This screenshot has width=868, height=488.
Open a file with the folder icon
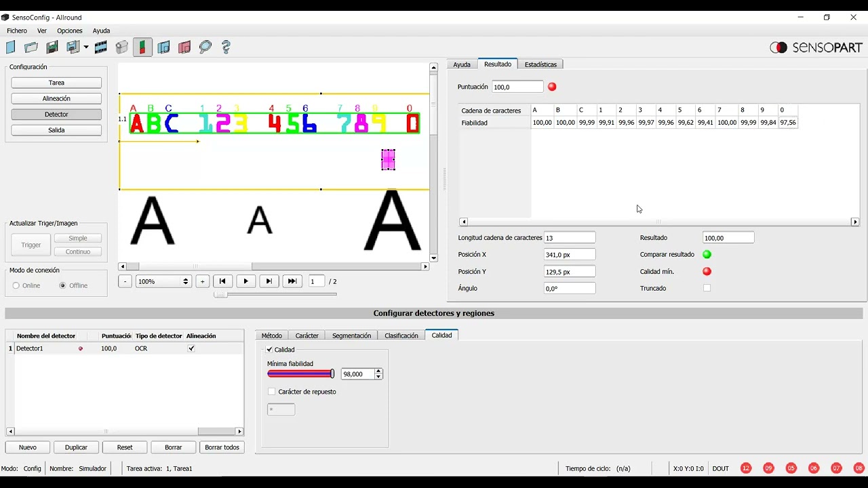tap(31, 47)
